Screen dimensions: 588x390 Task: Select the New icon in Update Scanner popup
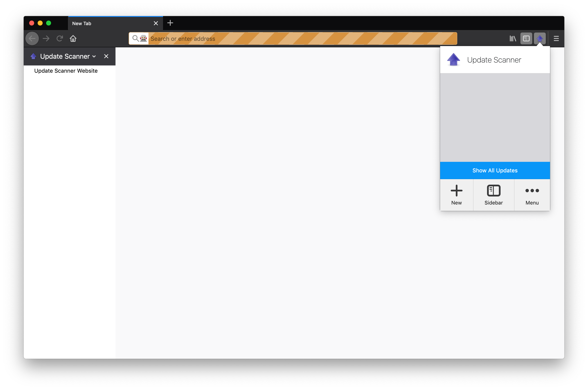point(456,195)
